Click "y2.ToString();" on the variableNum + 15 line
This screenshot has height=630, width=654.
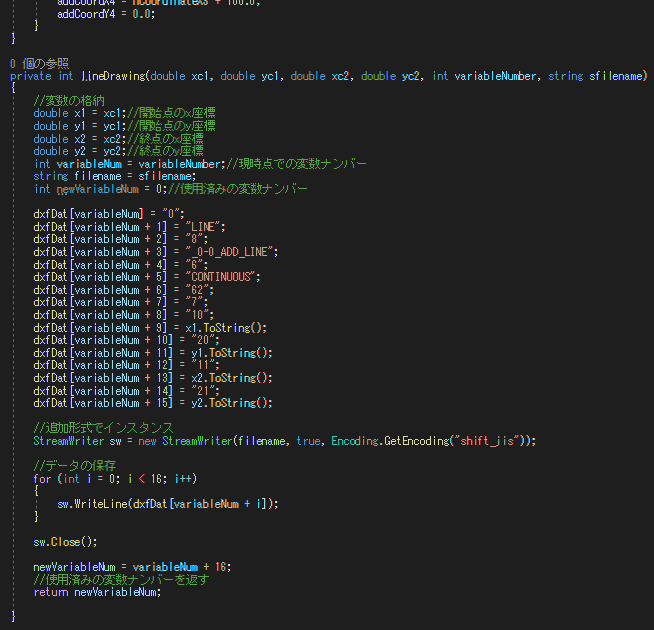[232, 403]
